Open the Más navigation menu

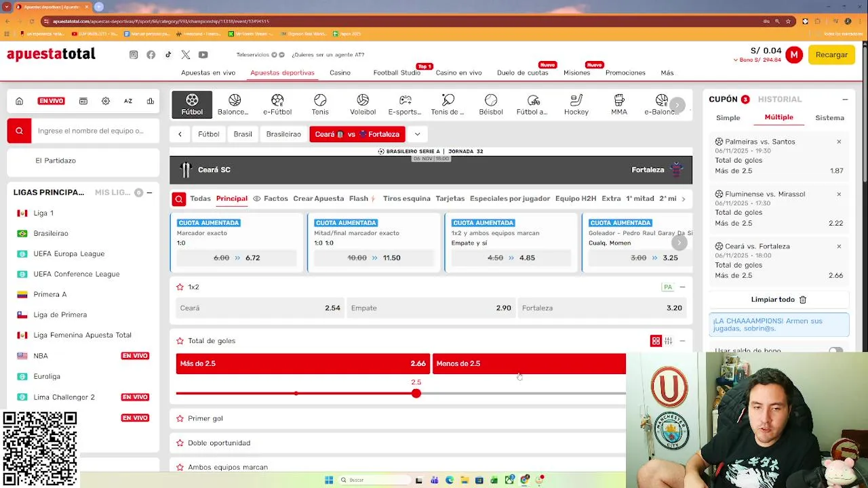[667, 73]
